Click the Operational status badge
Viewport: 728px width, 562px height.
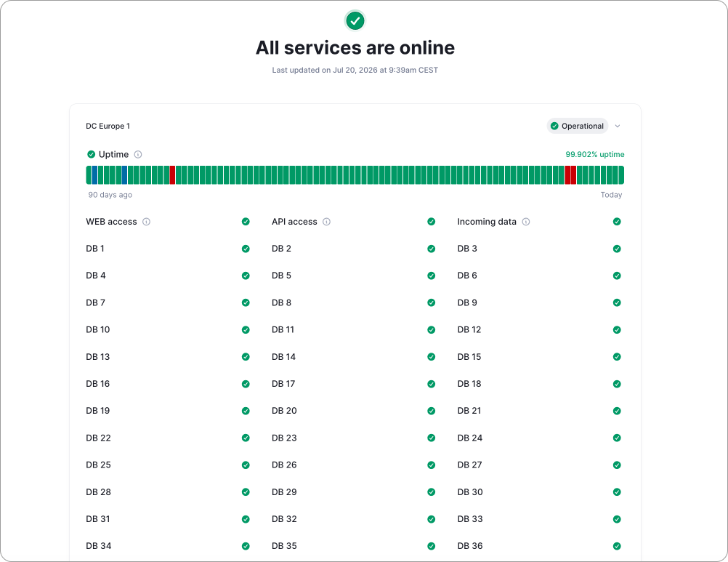pyautogui.click(x=577, y=126)
